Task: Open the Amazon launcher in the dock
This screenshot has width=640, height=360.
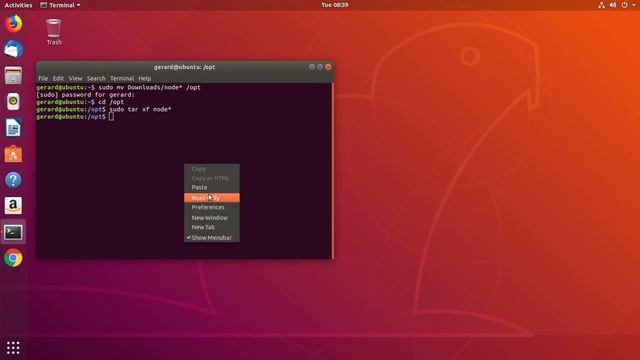Action: 13,206
